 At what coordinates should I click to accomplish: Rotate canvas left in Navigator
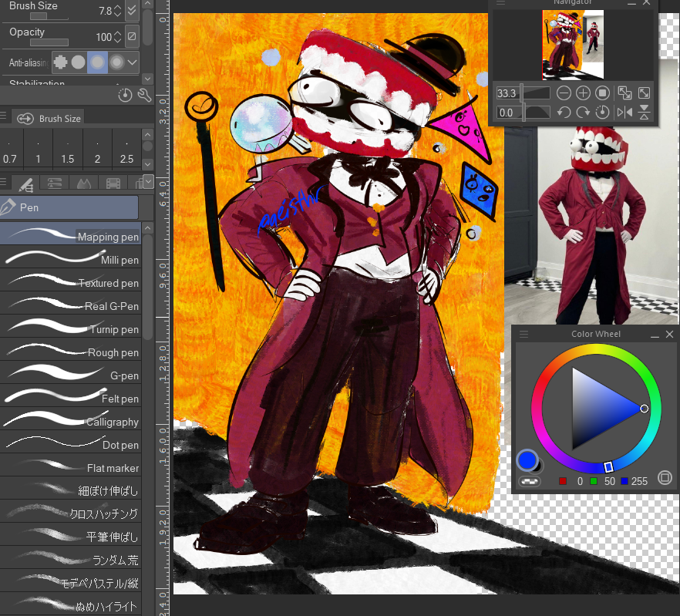pos(564,113)
